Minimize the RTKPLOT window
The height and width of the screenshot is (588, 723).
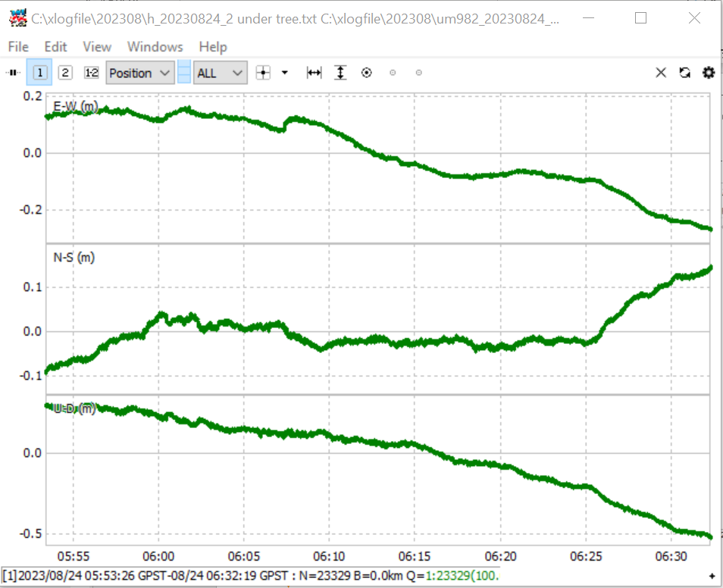click(588, 18)
